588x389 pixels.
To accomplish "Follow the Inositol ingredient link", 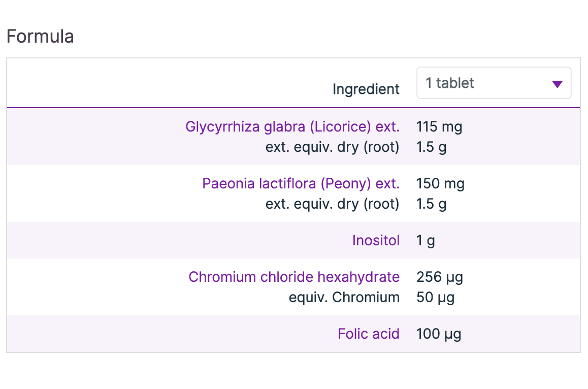I will (376, 240).
